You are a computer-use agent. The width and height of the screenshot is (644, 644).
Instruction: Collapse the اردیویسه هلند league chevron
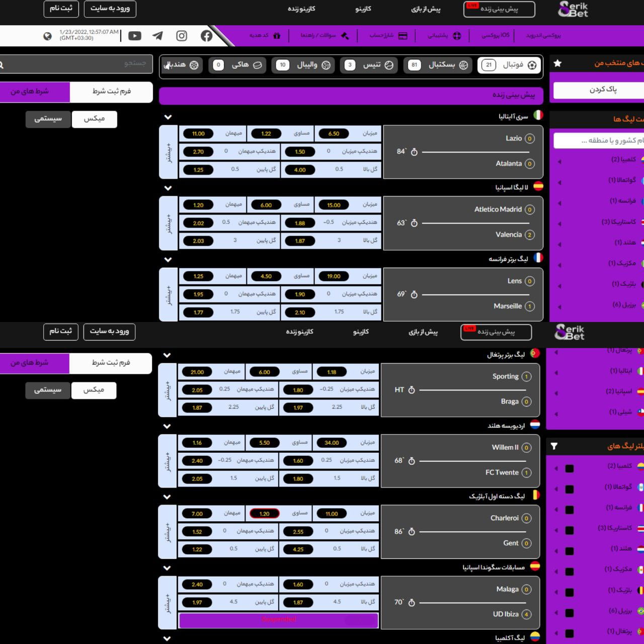[x=167, y=426]
